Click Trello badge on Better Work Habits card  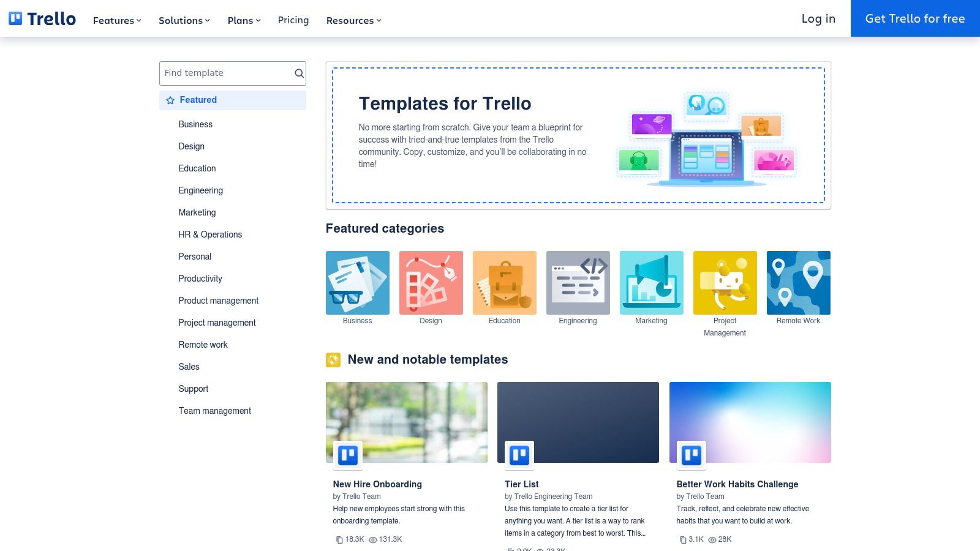[x=692, y=455]
